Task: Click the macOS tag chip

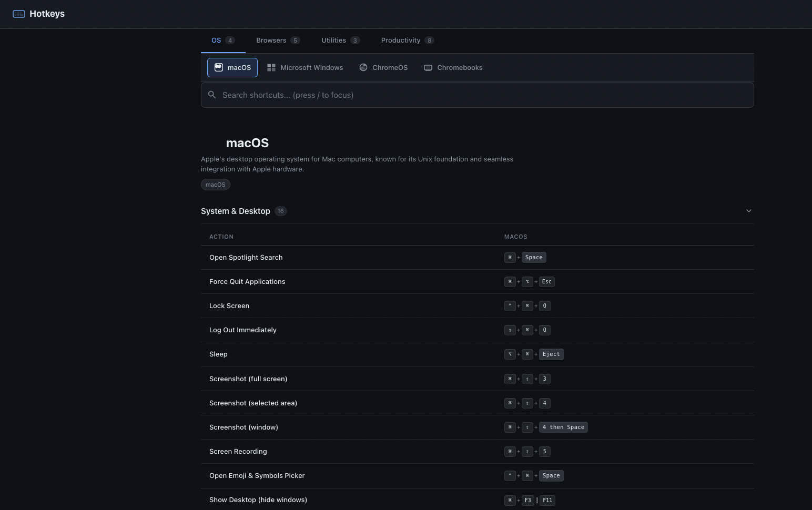Action: click(x=216, y=185)
